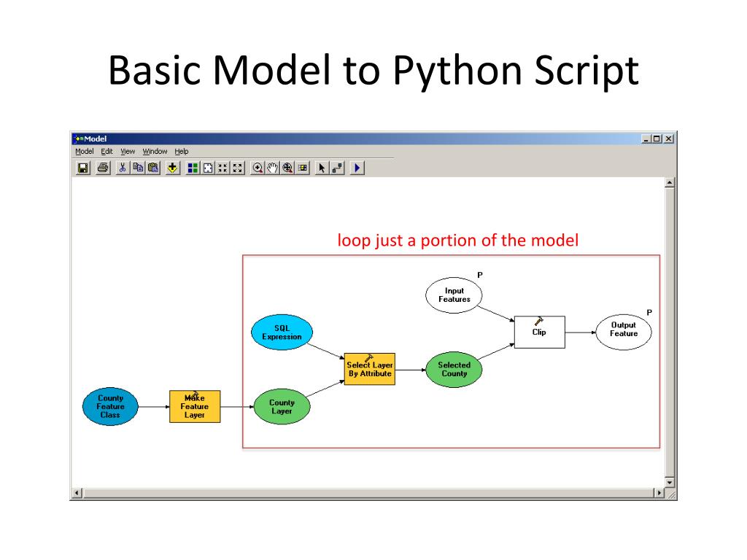
Task: Select the Continuous Zoom tool
Action: (x=287, y=168)
